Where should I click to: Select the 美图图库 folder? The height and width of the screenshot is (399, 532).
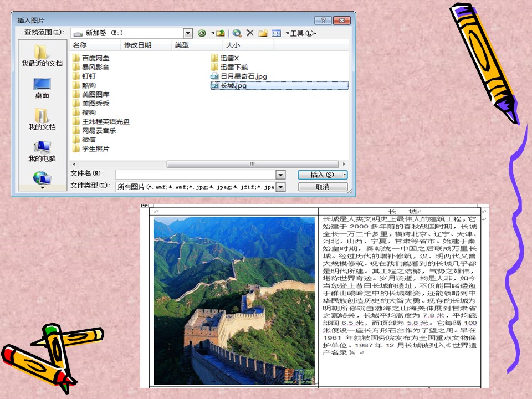point(91,94)
